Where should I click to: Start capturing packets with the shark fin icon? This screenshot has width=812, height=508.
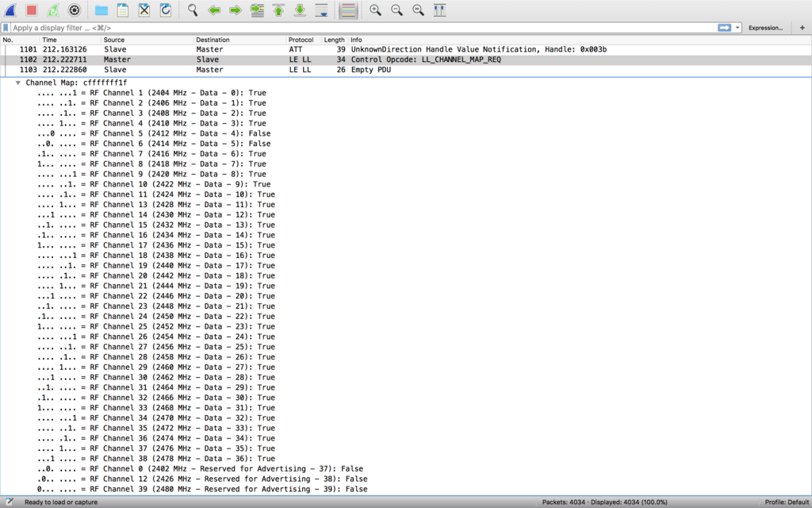(x=10, y=10)
